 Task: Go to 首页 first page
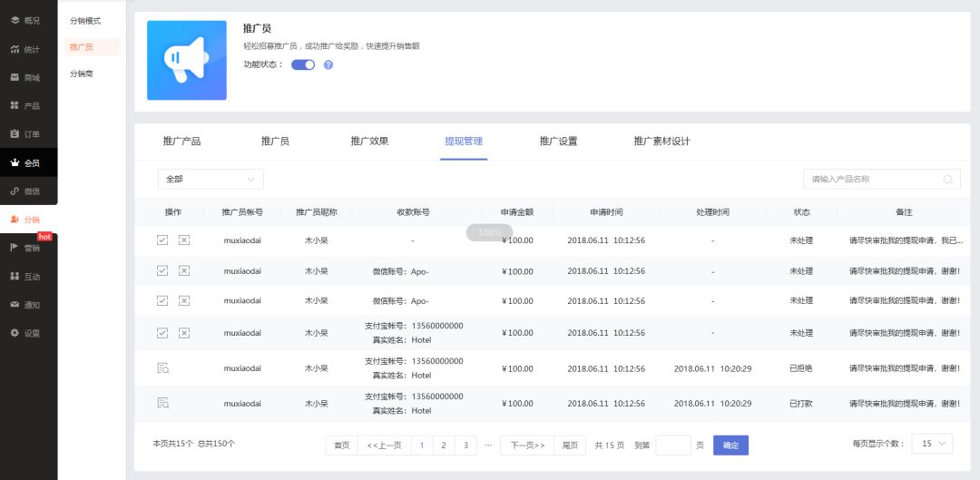[x=342, y=446]
